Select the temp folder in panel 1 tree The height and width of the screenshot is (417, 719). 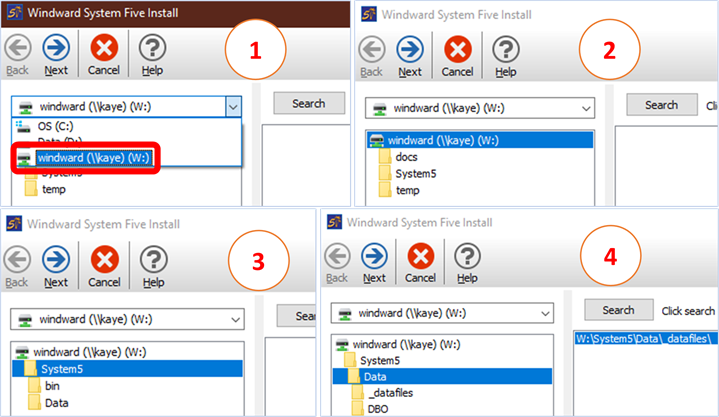coord(54,189)
